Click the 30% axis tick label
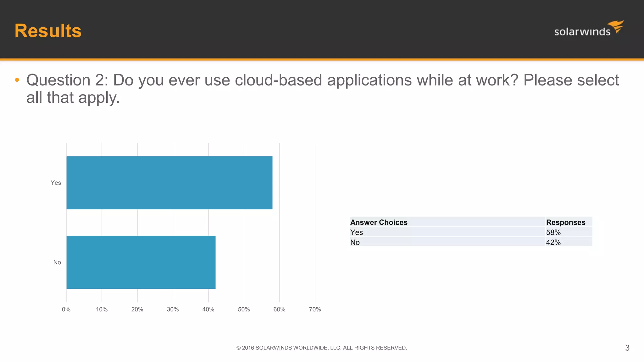This screenshot has height=362, width=644. point(173,309)
